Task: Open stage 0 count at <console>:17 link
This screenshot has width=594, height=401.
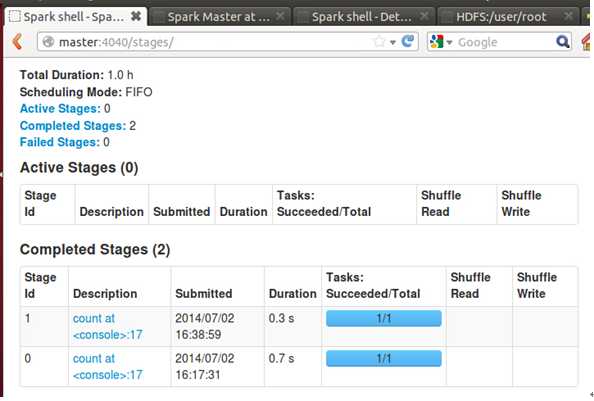Action: (108, 367)
